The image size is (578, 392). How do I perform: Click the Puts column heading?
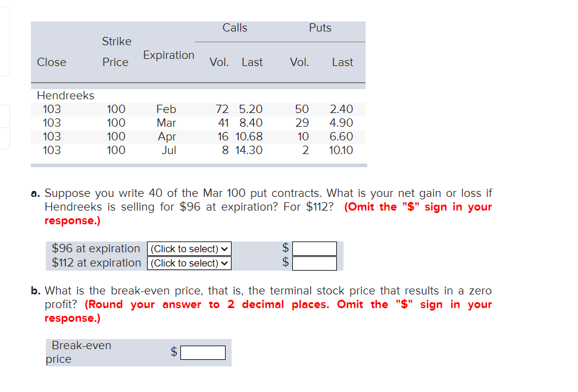pyautogui.click(x=320, y=27)
